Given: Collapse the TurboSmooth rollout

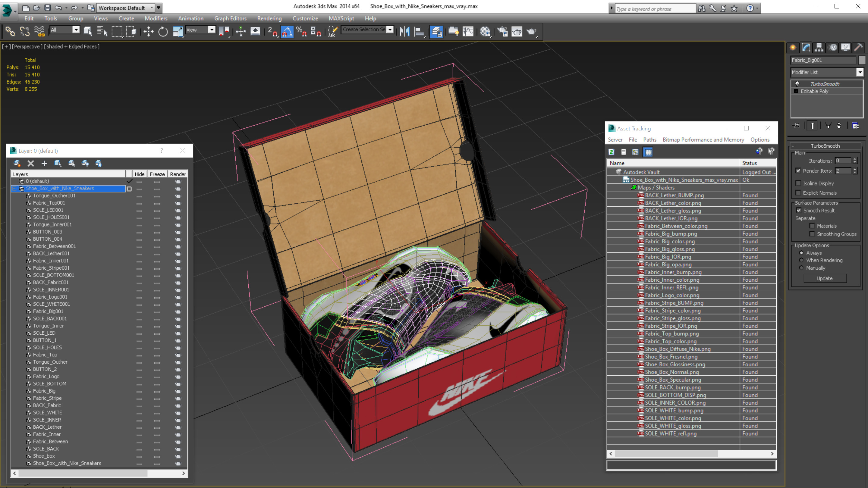Looking at the screenshot, I should click(825, 146).
